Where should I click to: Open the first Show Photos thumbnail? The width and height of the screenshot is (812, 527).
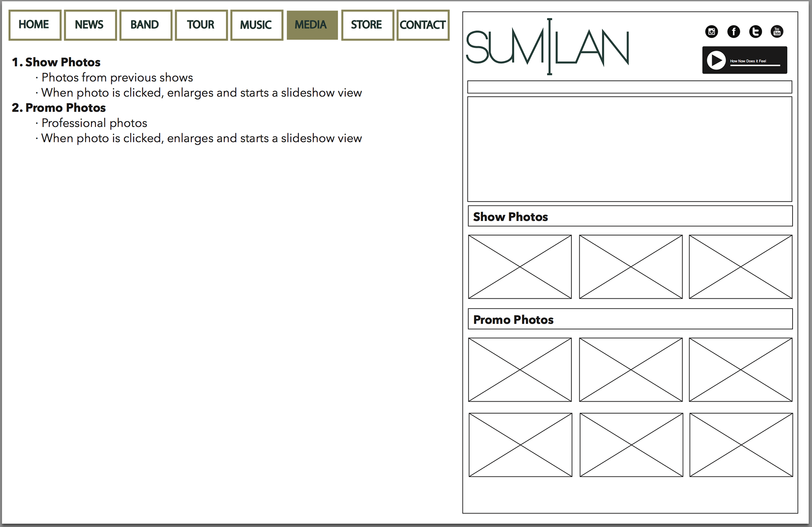pos(520,267)
